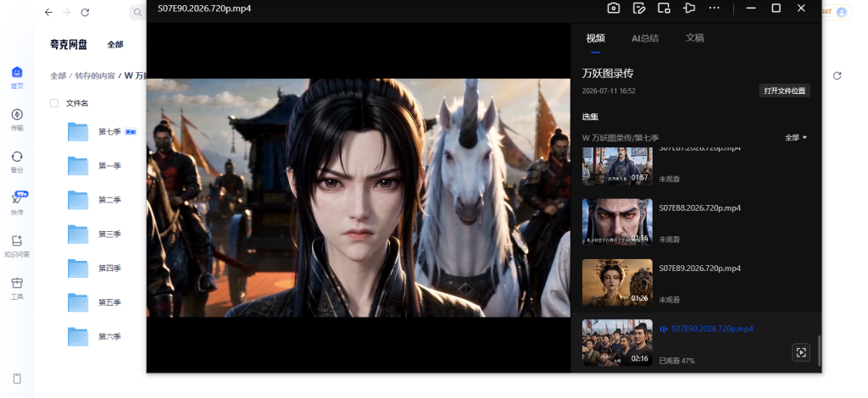Open the 第五季 folder icon
868x398 pixels.
(78, 303)
